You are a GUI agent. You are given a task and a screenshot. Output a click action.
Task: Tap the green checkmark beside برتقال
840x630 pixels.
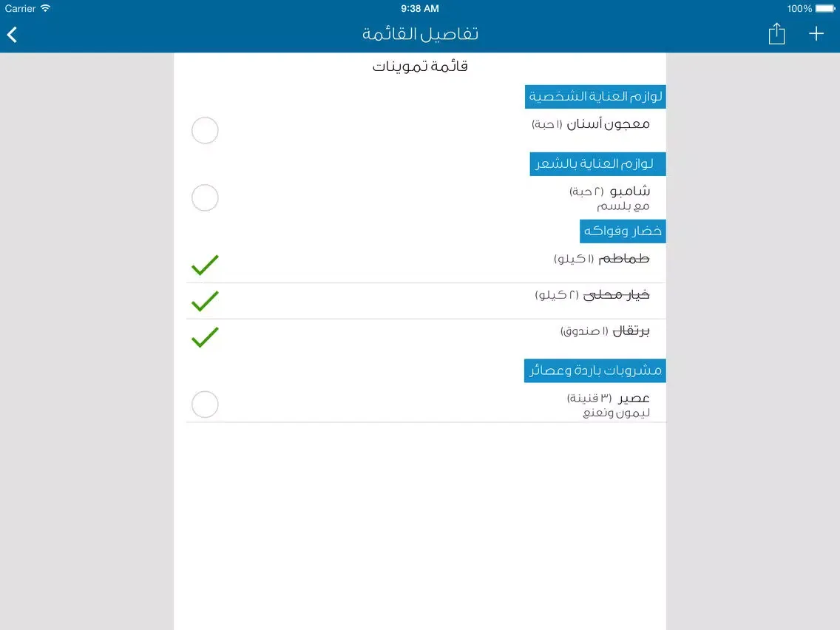point(205,338)
